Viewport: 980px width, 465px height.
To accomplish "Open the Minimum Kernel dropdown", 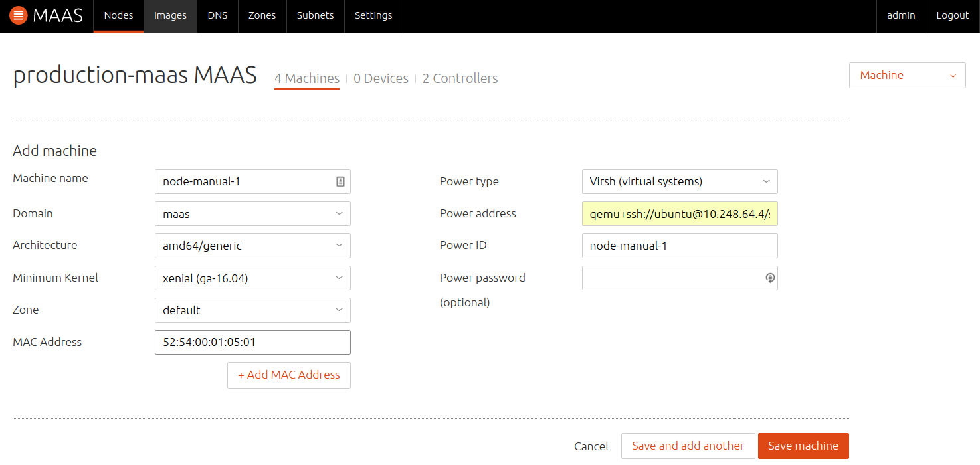I will [252, 278].
